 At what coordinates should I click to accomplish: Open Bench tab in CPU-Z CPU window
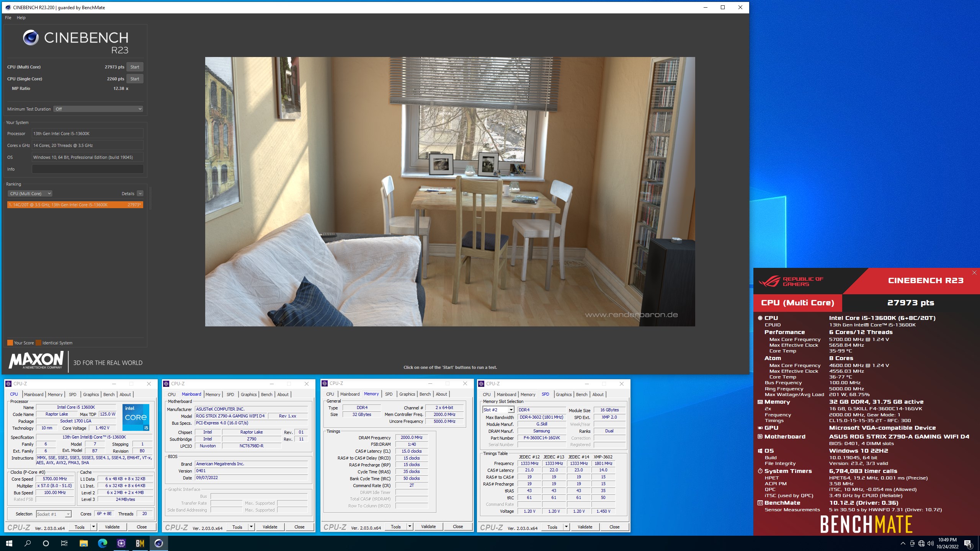click(109, 395)
